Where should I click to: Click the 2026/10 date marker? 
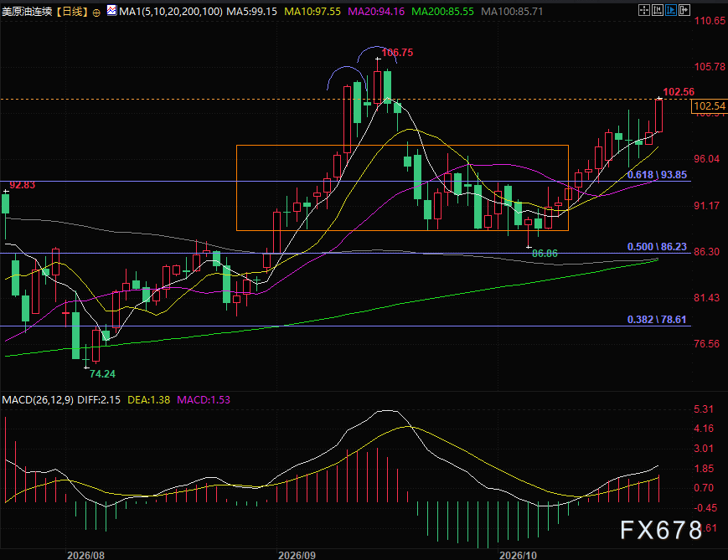(x=518, y=555)
